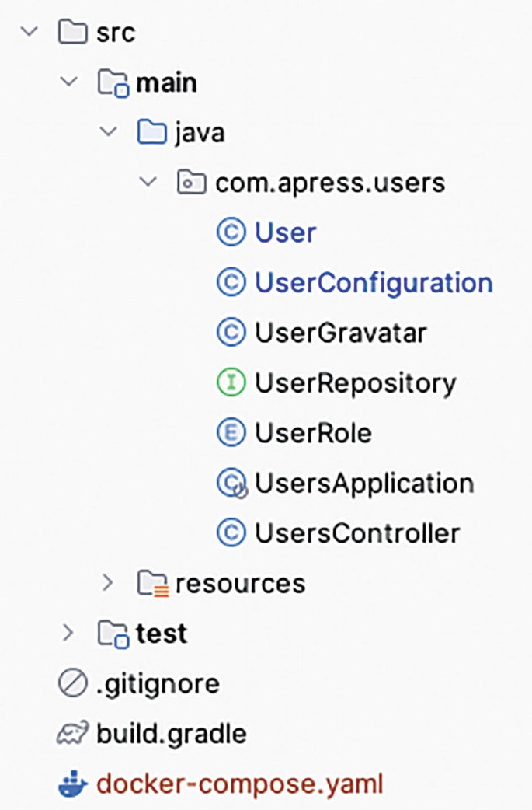Click the ignored-file icon beside .gitignore
The width and height of the screenshot is (532, 810).
[x=74, y=683]
